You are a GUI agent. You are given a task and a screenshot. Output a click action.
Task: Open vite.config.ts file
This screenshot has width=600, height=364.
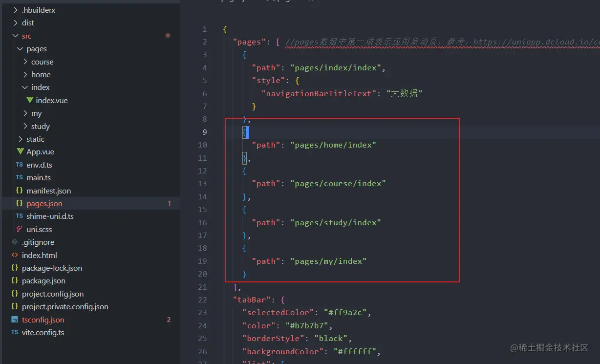click(43, 332)
